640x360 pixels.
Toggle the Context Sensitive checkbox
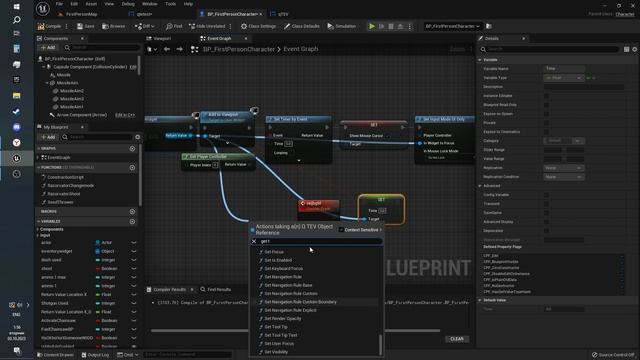coord(341,230)
